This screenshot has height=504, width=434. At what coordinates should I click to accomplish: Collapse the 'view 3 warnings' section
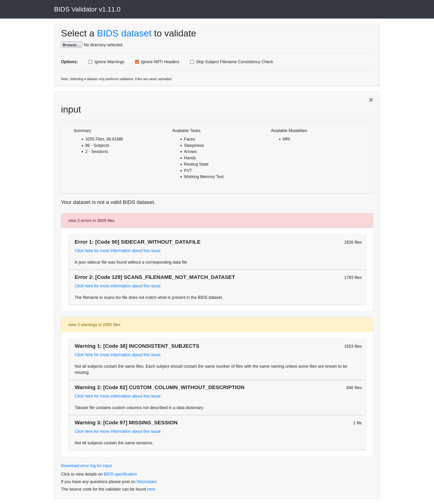pos(94,325)
